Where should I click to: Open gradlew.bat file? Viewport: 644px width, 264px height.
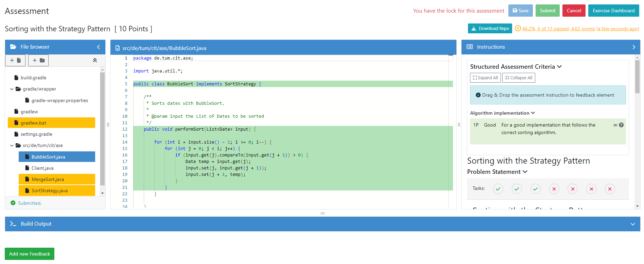51,123
